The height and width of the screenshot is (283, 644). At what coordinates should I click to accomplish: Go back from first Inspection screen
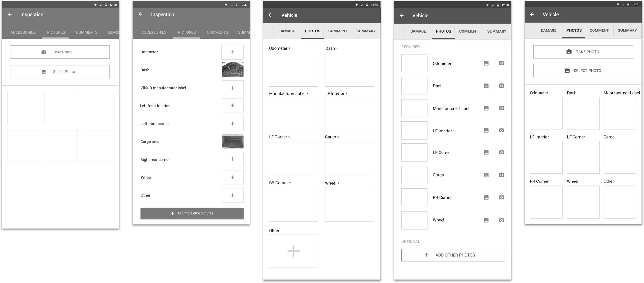pyautogui.click(x=10, y=14)
